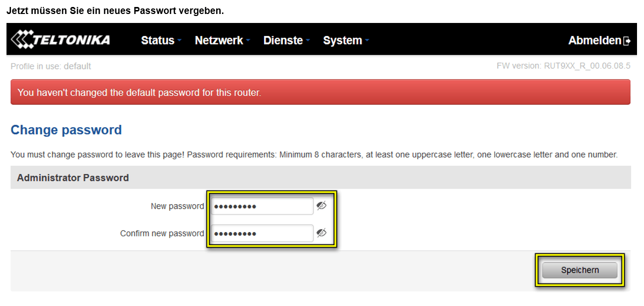The width and height of the screenshot is (644, 306).
Task: Focus the Confirm new password field
Action: click(x=262, y=233)
